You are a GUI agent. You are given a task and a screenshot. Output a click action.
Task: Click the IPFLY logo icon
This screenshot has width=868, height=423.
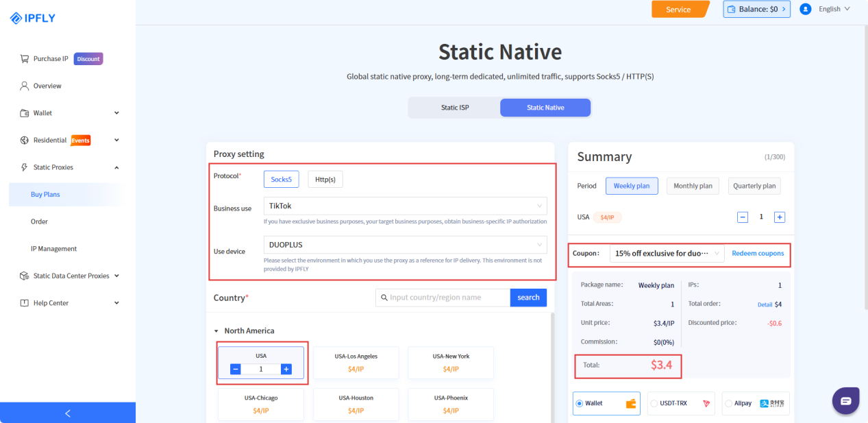click(16, 19)
